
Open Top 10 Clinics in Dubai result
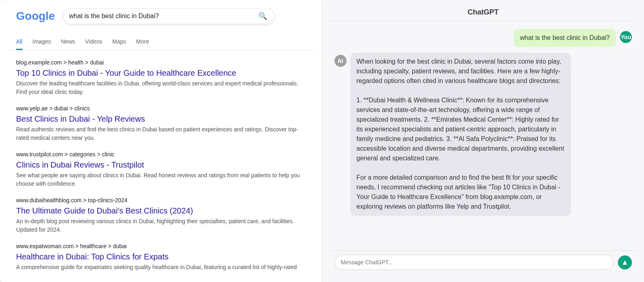point(126,73)
